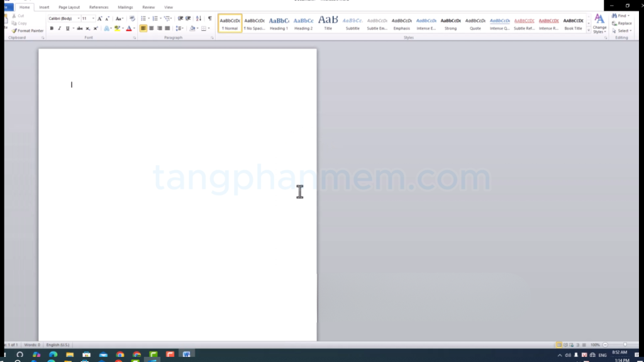
Task: Open the Word icon in taskbar
Action: pos(186,354)
